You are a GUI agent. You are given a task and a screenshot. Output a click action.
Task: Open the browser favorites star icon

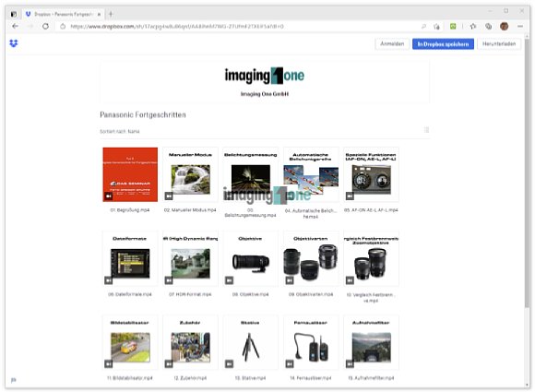point(473,26)
